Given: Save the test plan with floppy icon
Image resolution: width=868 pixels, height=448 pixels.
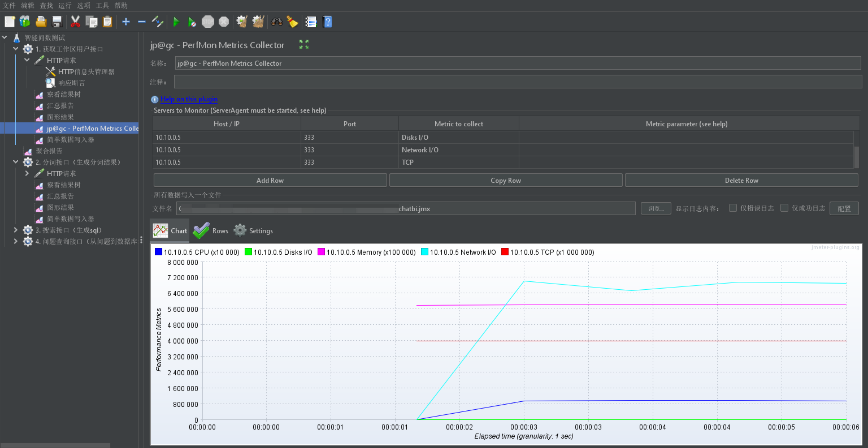Looking at the screenshot, I should click(57, 22).
